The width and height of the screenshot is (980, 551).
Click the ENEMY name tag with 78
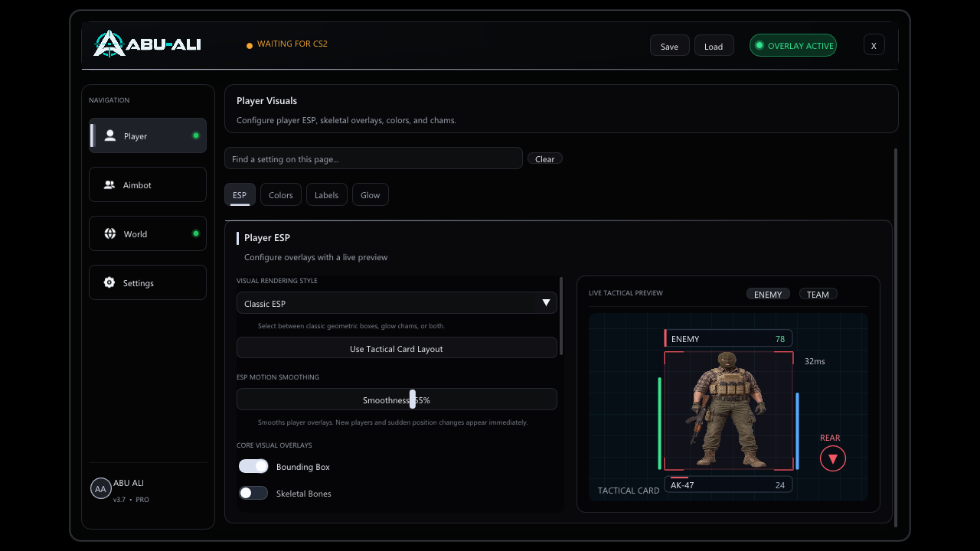click(728, 338)
